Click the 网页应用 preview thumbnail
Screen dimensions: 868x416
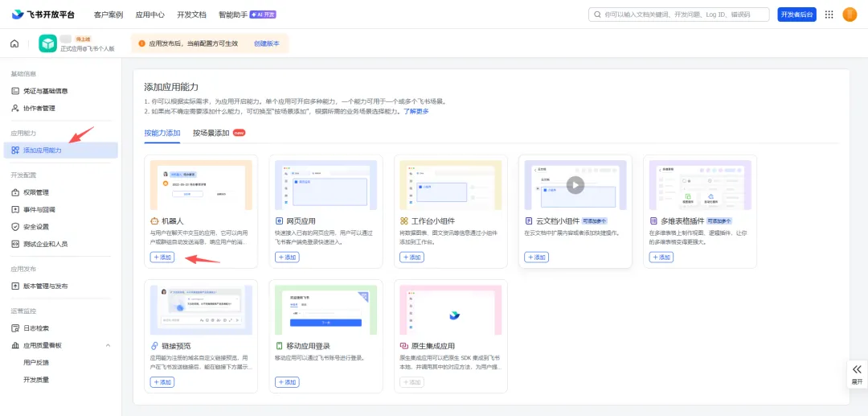point(326,185)
